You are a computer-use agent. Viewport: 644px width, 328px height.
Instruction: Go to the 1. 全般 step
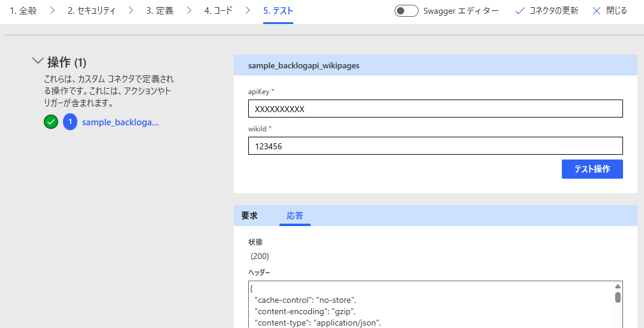coord(23,11)
